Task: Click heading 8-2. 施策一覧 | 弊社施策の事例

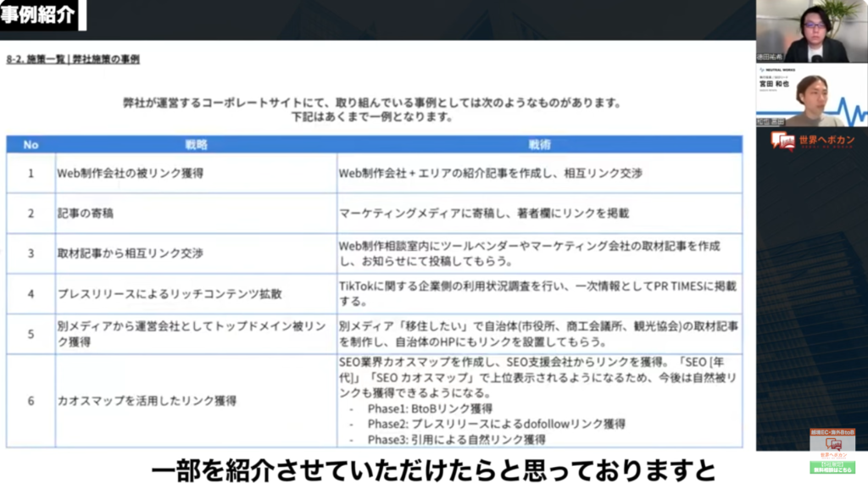Action: point(73,58)
